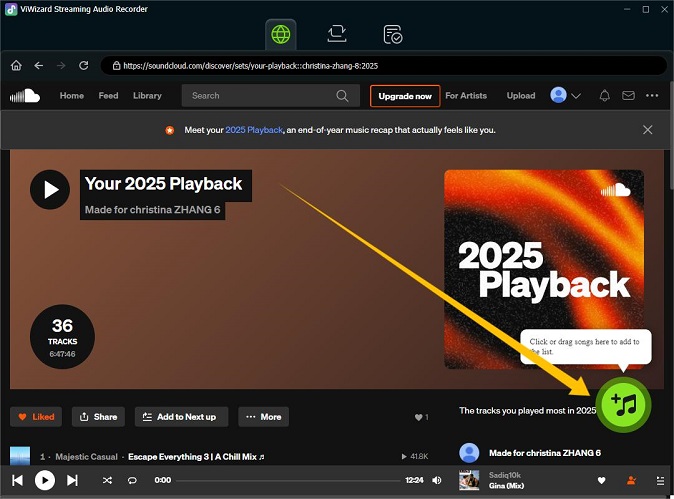Expand the profile dropdown chevron
The height and width of the screenshot is (499, 674).
[x=576, y=95]
